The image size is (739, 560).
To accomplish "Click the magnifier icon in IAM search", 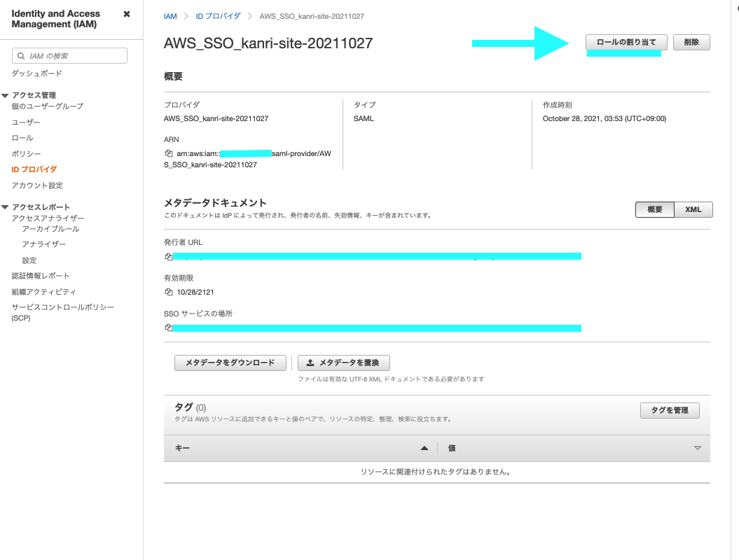I will point(21,56).
